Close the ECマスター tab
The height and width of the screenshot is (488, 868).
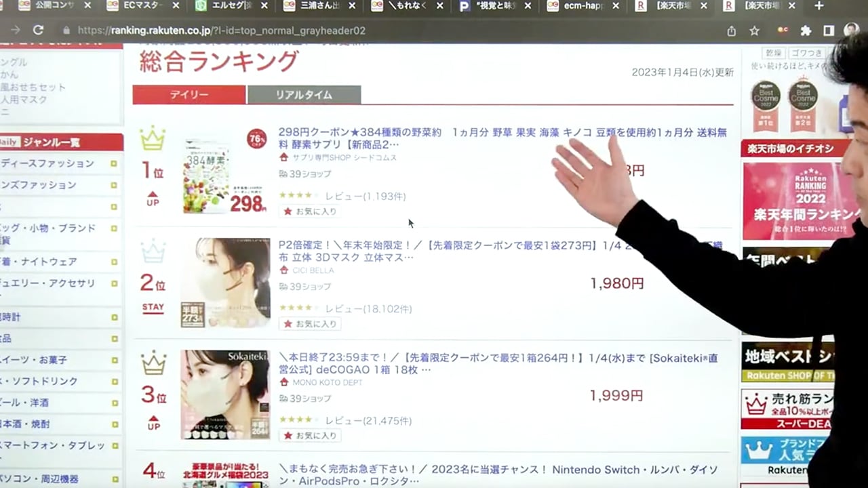tap(176, 5)
